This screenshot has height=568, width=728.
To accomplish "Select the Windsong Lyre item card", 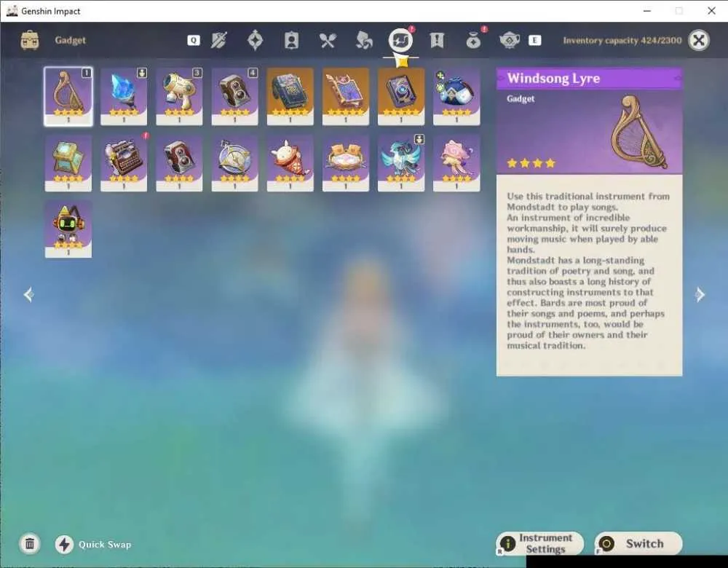I will (x=68, y=97).
